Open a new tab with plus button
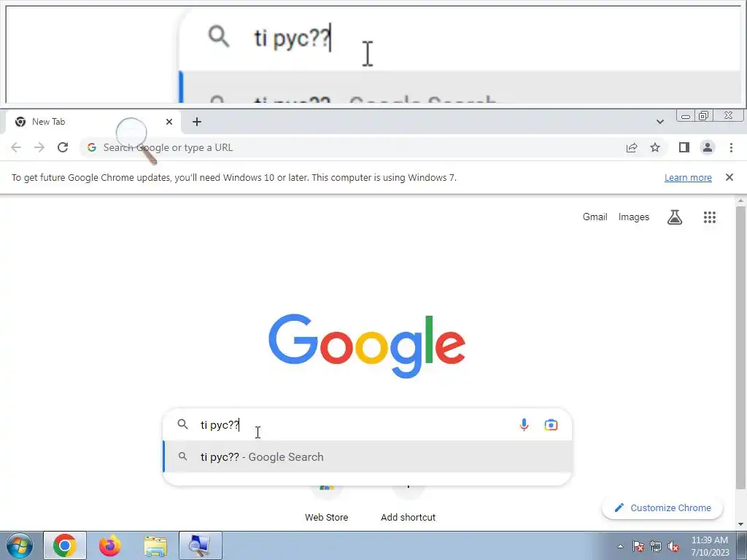 (197, 122)
